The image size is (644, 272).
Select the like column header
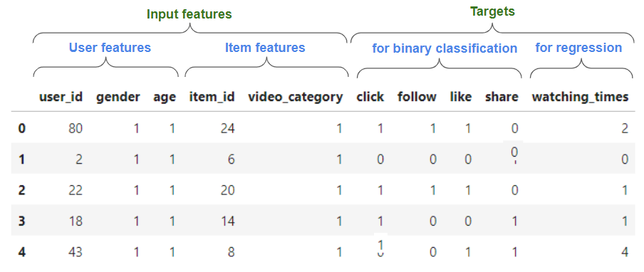(461, 98)
